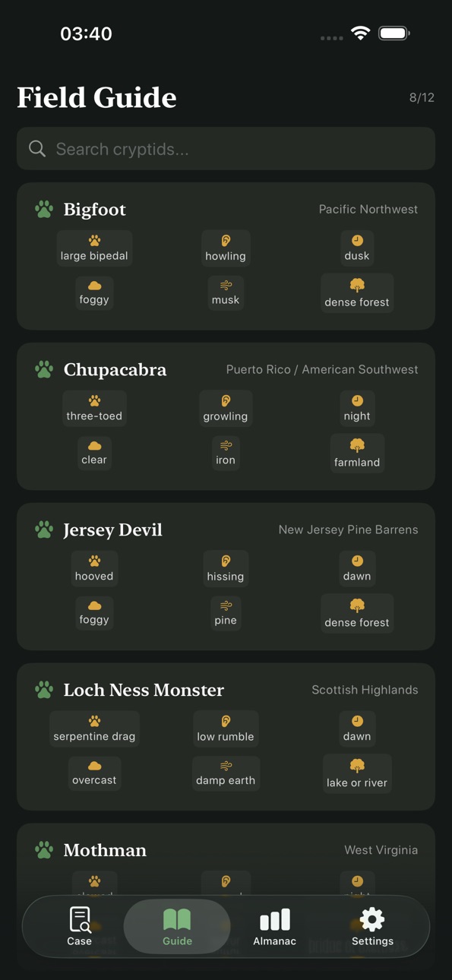Open the Jersey Devil entry title
Screen dimensions: 452x980
coord(113,530)
